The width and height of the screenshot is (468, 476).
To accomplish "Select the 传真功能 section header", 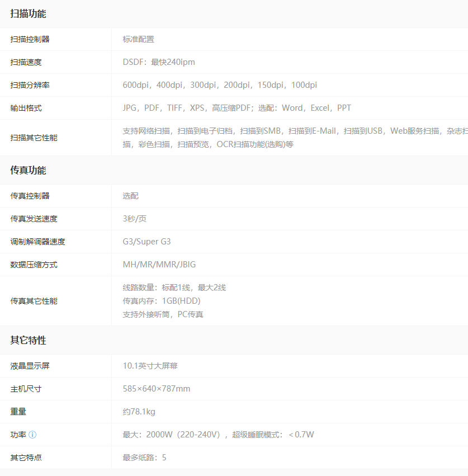I will point(29,171).
